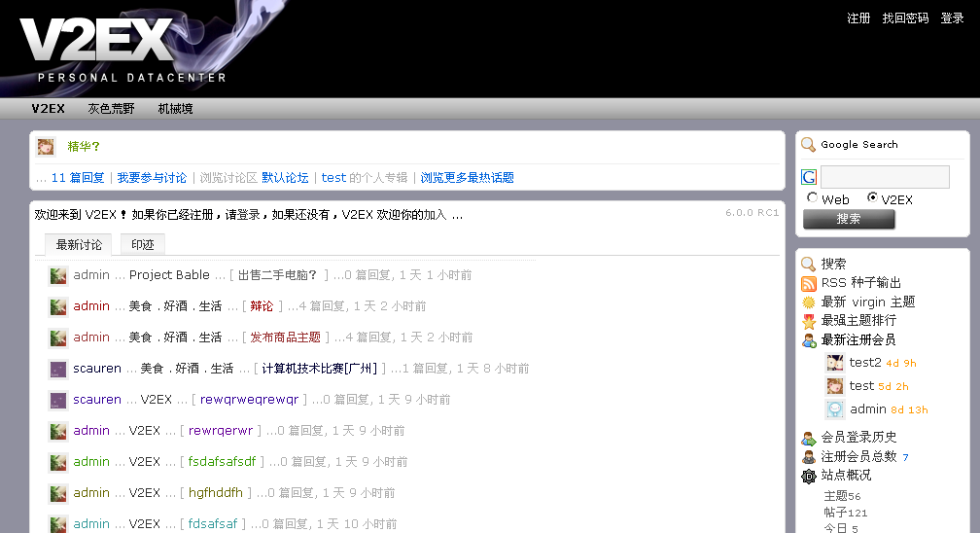This screenshot has width=980, height=533.
Task: Click test2 member name in sidebar
Action: point(865,362)
